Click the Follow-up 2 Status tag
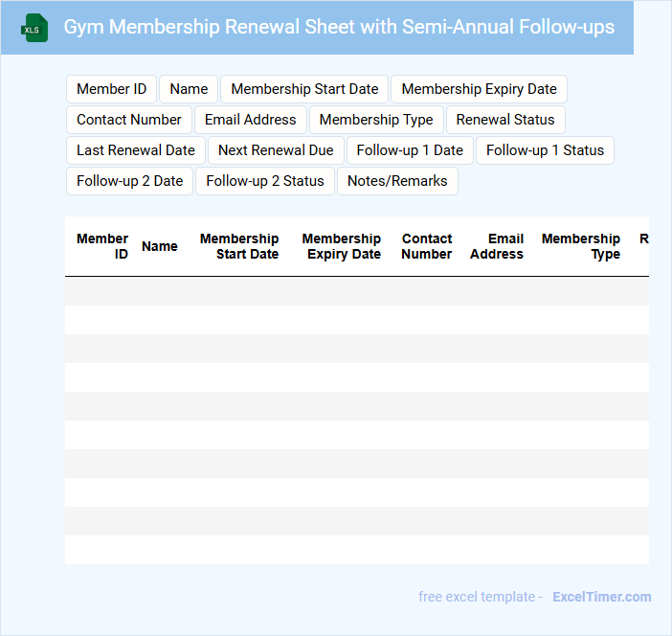The image size is (672, 636). pyautogui.click(x=265, y=181)
